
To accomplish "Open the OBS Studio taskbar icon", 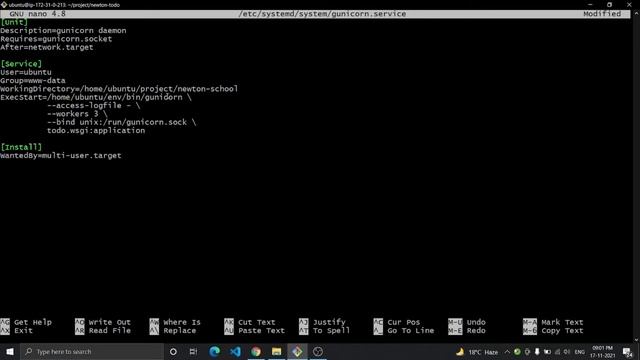I will [318, 351].
